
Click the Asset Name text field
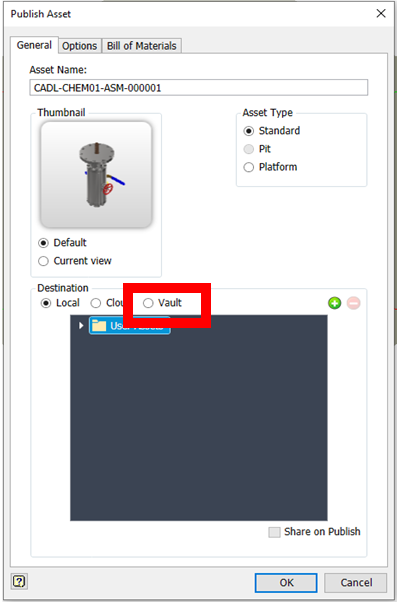(198, 88)
